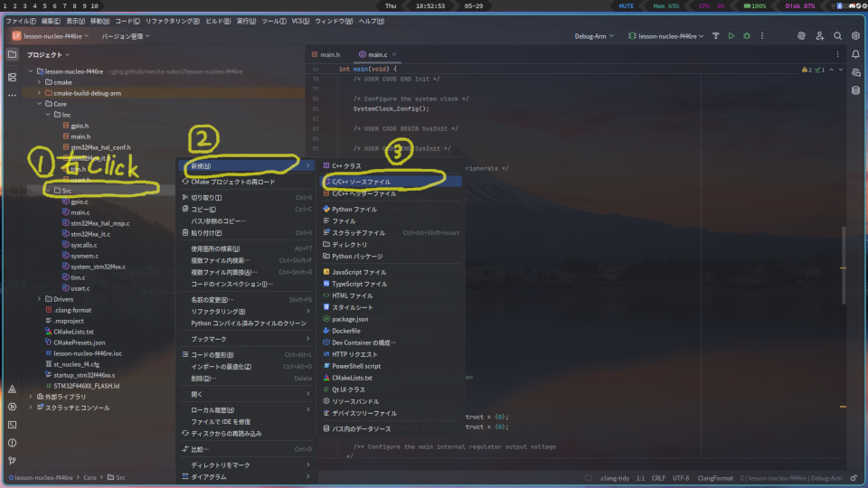Screen dimensions: 868x488
Task: Open ツール(T) menu
Action: [273, 21]
